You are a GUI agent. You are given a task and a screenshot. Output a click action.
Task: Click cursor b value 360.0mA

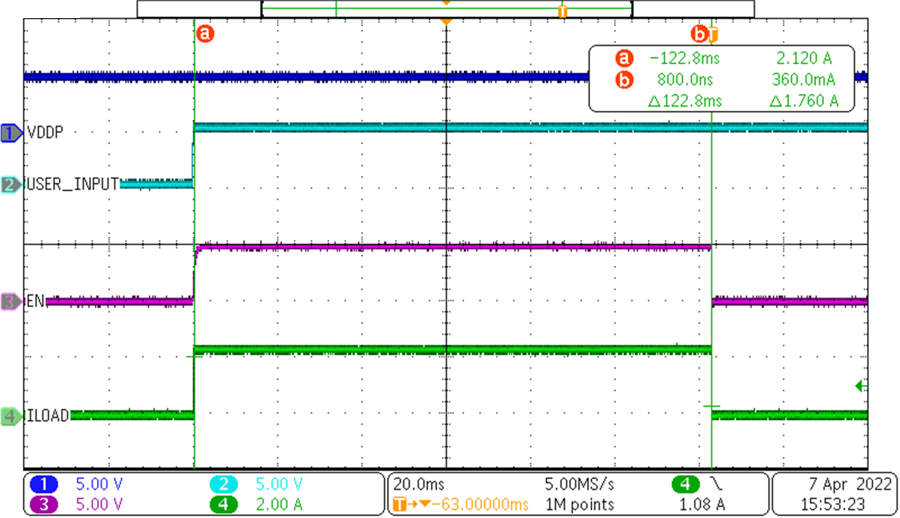804,79
